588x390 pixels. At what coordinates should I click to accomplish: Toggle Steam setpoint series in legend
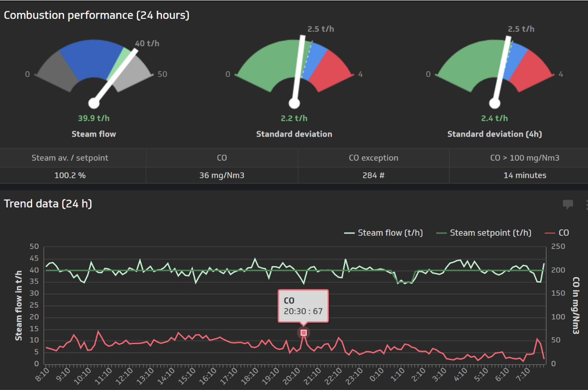[483, 233]
